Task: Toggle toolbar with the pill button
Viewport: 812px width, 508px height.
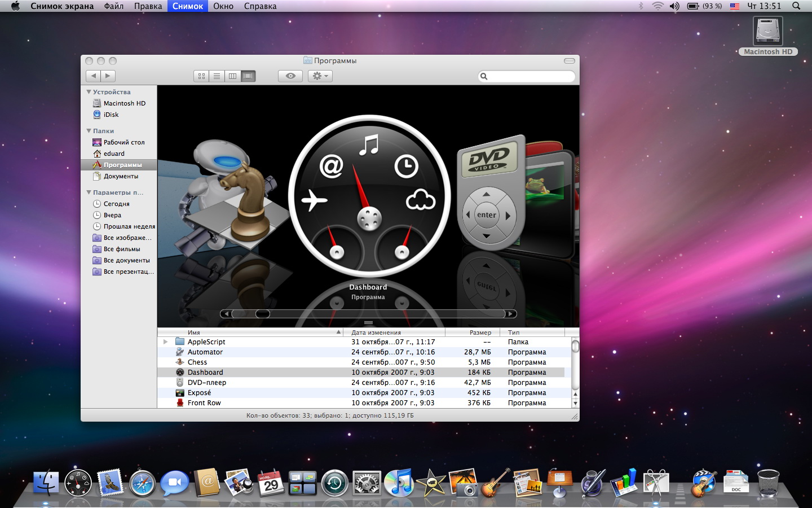Action: coord(570,61)
